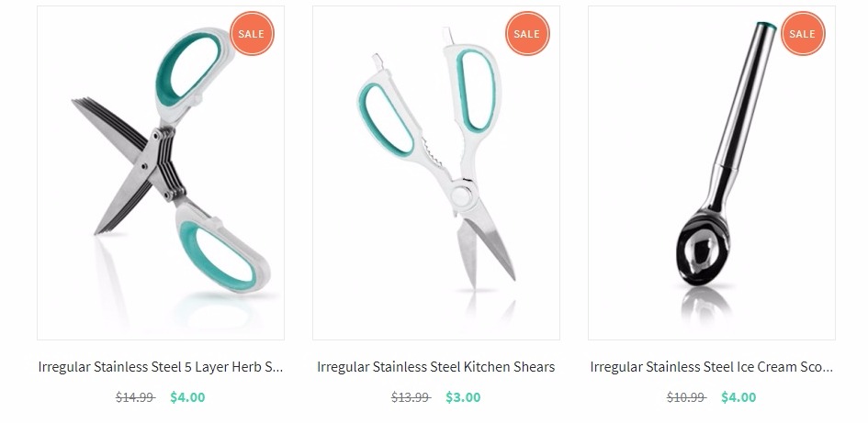Click the crossed-out $10.99 price
This screenshot has height=423, width=868.
[686, 397]
